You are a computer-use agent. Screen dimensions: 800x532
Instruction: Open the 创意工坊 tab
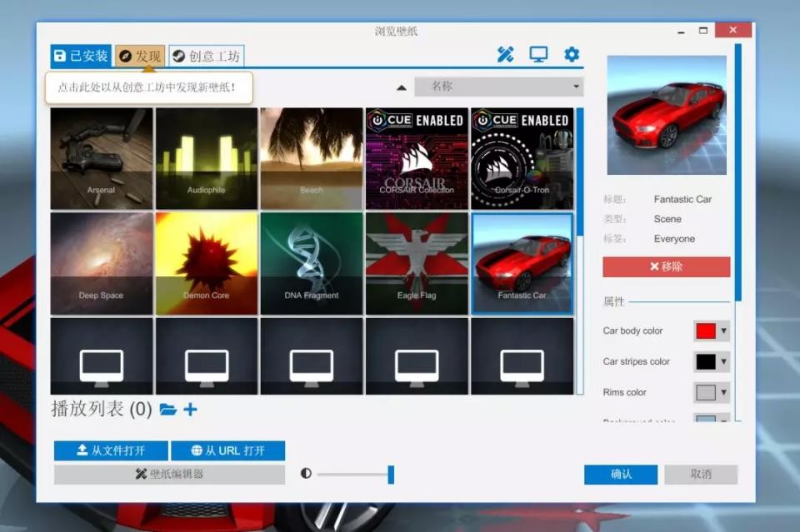[x=207, y=56]
